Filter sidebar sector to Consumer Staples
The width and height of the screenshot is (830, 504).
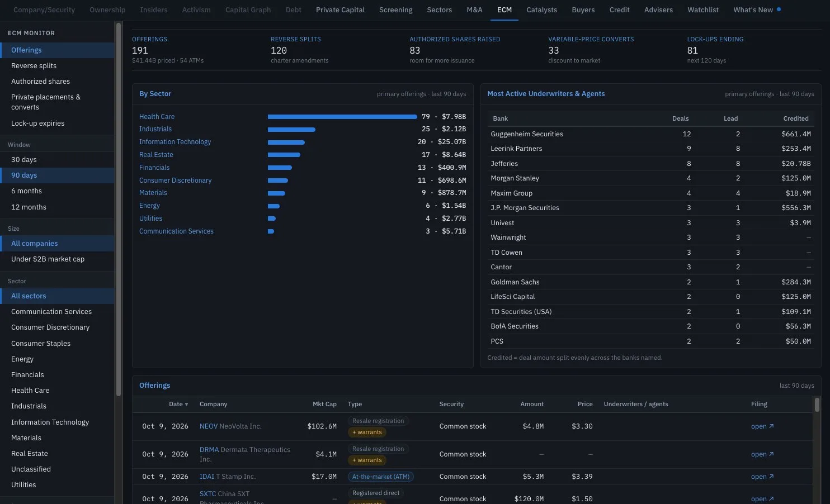tap(57, 344)
